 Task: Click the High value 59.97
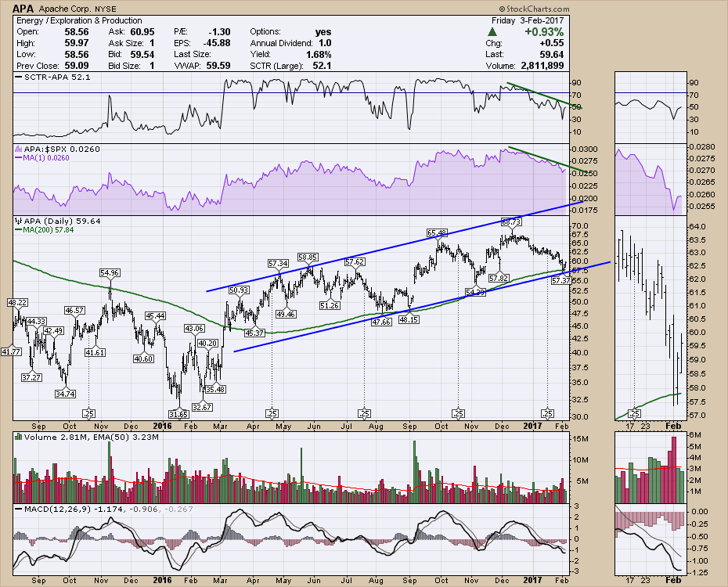(x=76, y=43)
